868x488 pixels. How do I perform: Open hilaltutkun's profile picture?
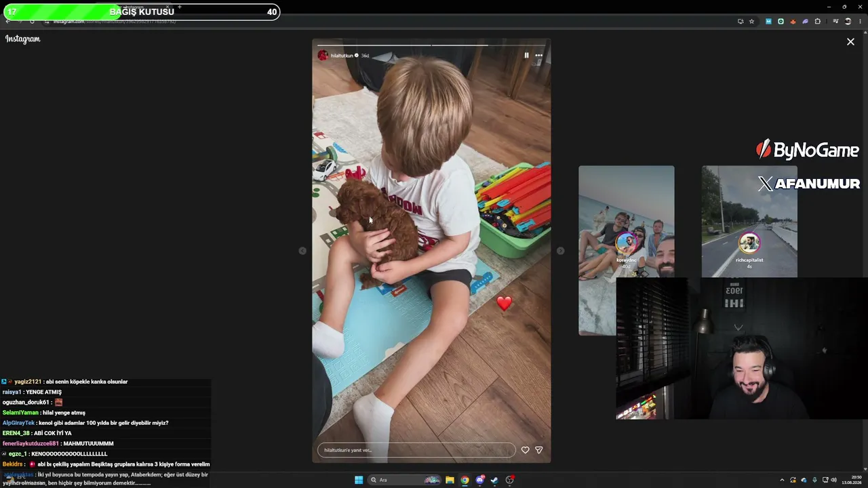pos(323,56)
